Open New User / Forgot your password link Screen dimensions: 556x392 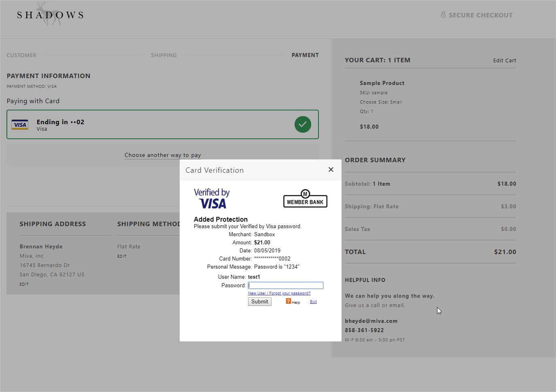[279, 293]
